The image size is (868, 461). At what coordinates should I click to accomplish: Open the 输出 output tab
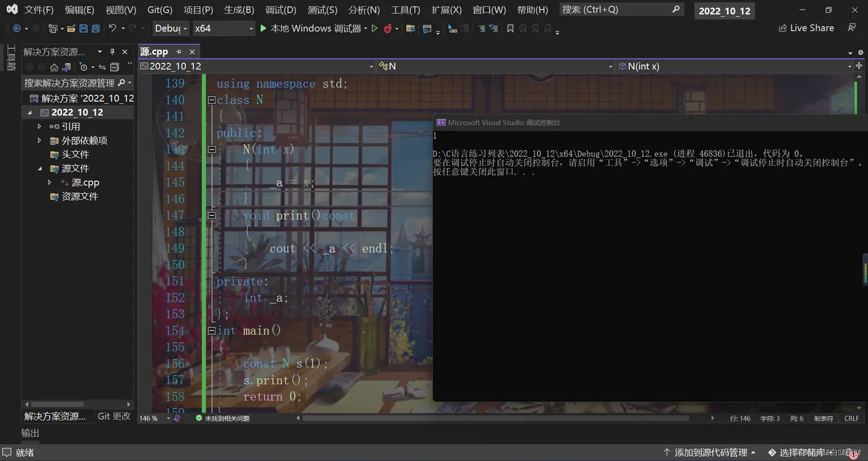click(30, 433)
